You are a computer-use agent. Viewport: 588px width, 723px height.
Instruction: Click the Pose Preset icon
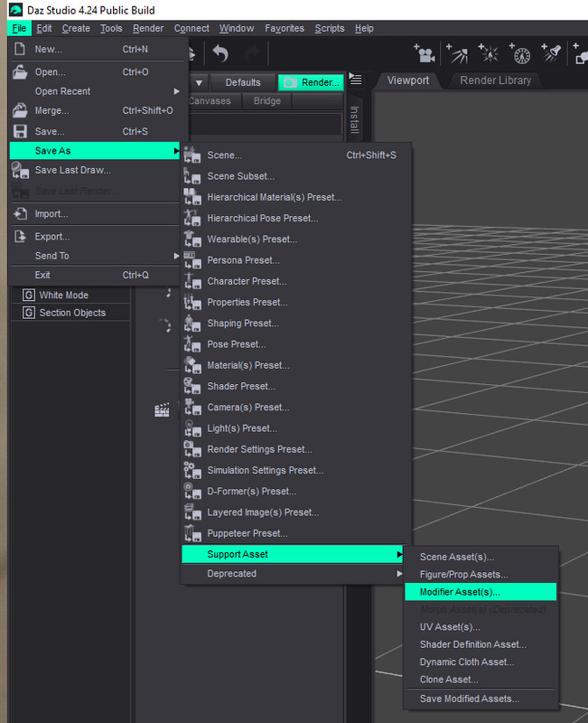(192, 344)
